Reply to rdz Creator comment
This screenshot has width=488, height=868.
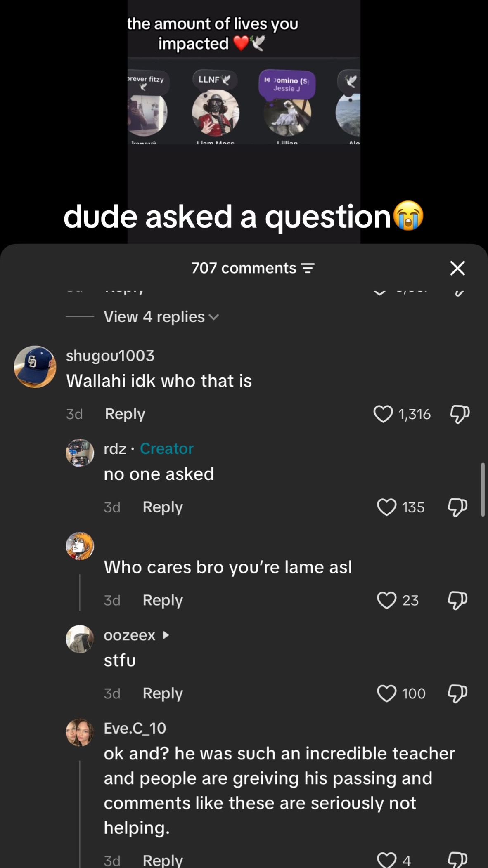163,507
